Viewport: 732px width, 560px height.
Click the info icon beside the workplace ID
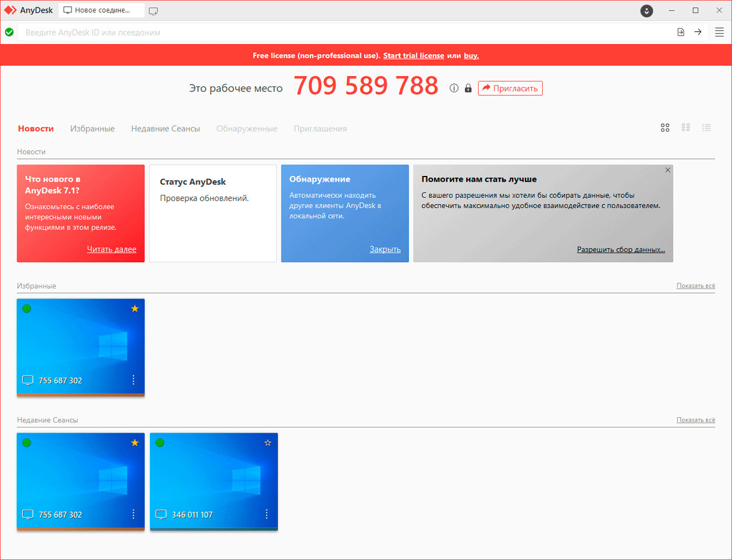click(454, 88)
